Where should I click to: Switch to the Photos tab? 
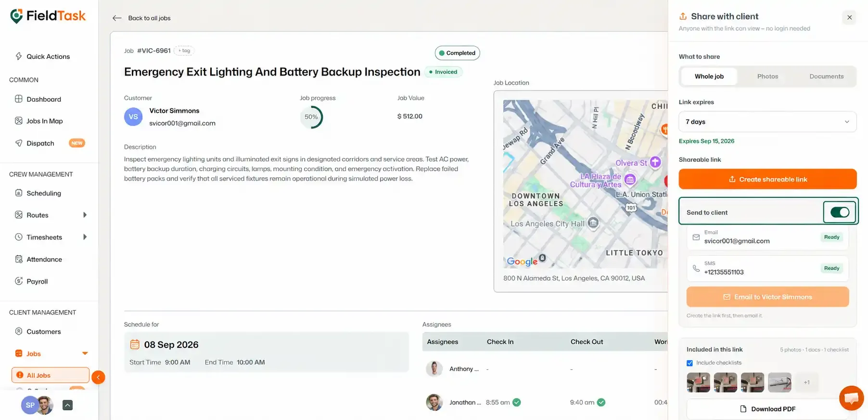click(x=767, y=76)
